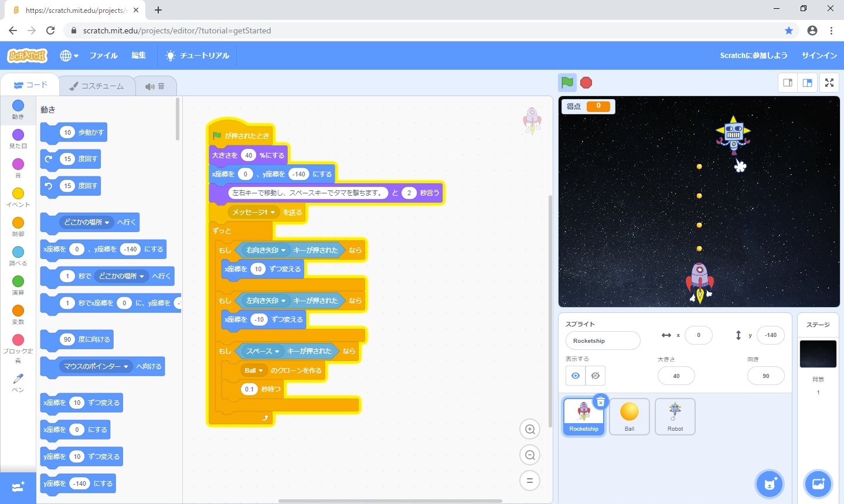
Task: Click the choose a sprite button
Action: (x=770, y=483)
